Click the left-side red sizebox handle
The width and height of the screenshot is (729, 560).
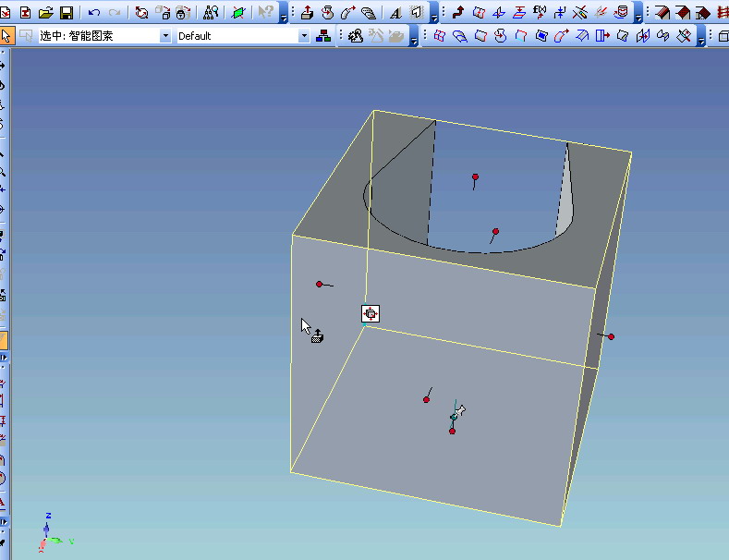[x=319, y=285]
